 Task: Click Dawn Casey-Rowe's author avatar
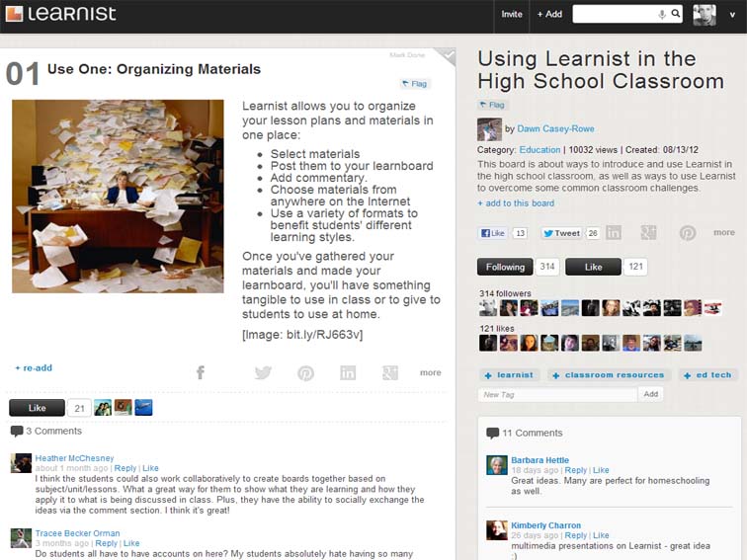(x=489, y=129)
